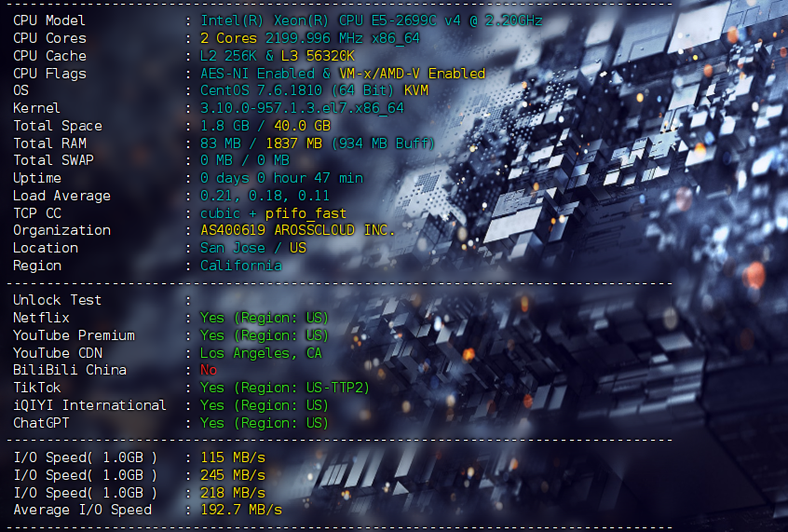The height and width of the screenshot is (532, 788).
Task: Select the red 'No' BiliBili result
Action: 209,370
